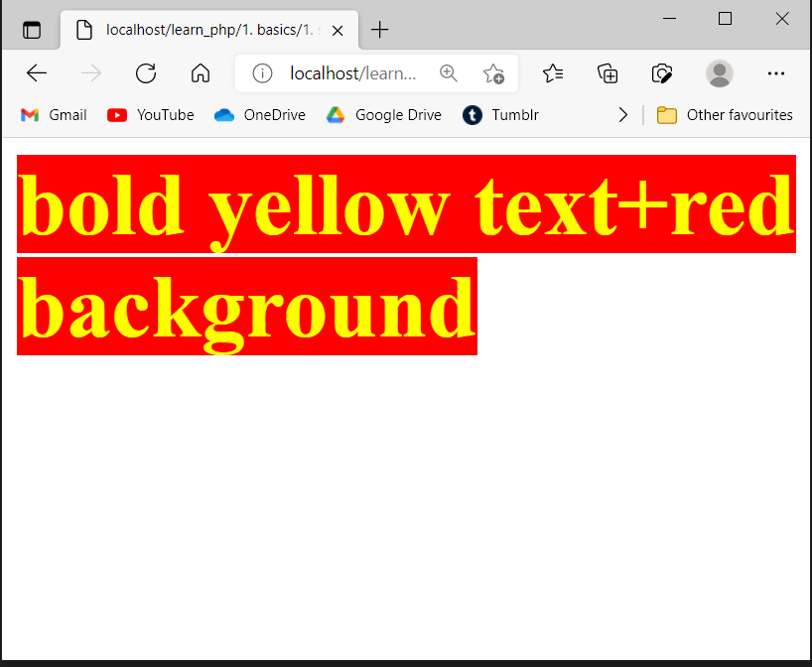The height and width of the screenshot is (667, 812).
Task: Open the zoom magnifier in address bar
Action: point(449,72)
